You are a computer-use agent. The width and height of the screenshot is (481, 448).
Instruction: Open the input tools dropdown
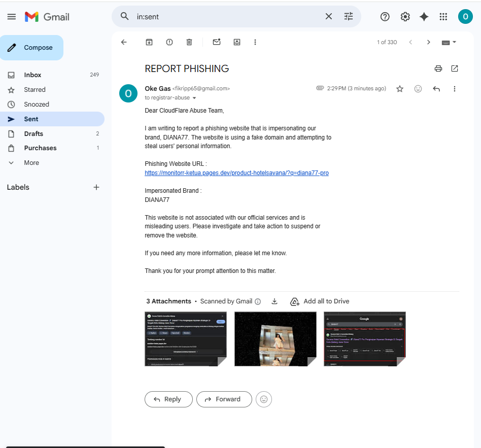(x=449, y=42)
